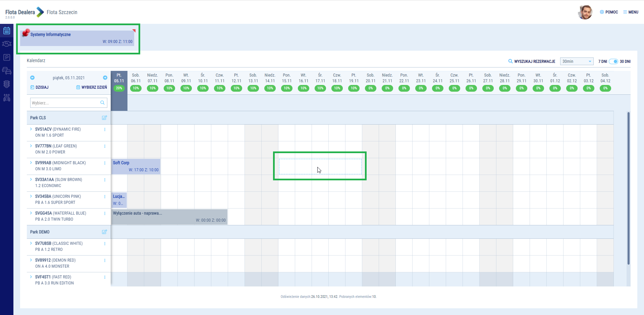Go to previous day with left arrow
This screenshot has width=644, height=315.
point(32,78)
